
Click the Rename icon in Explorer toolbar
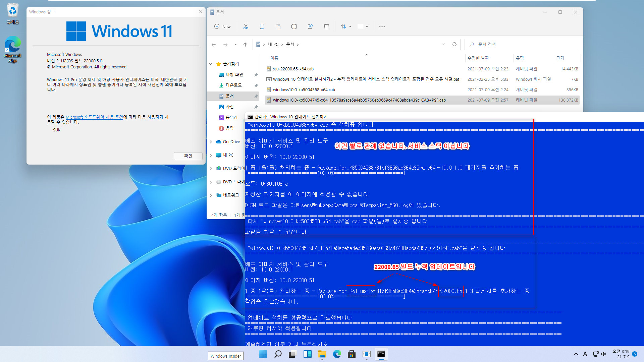click(x=294, y=26)
